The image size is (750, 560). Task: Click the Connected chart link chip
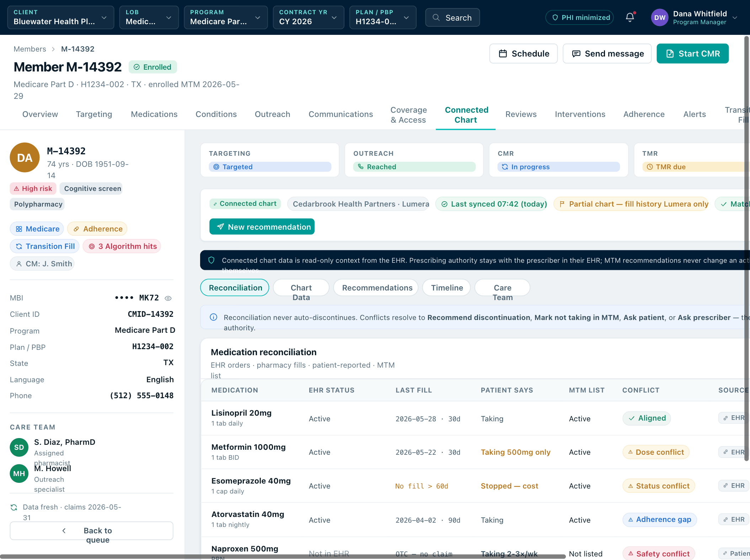point(245,204)
